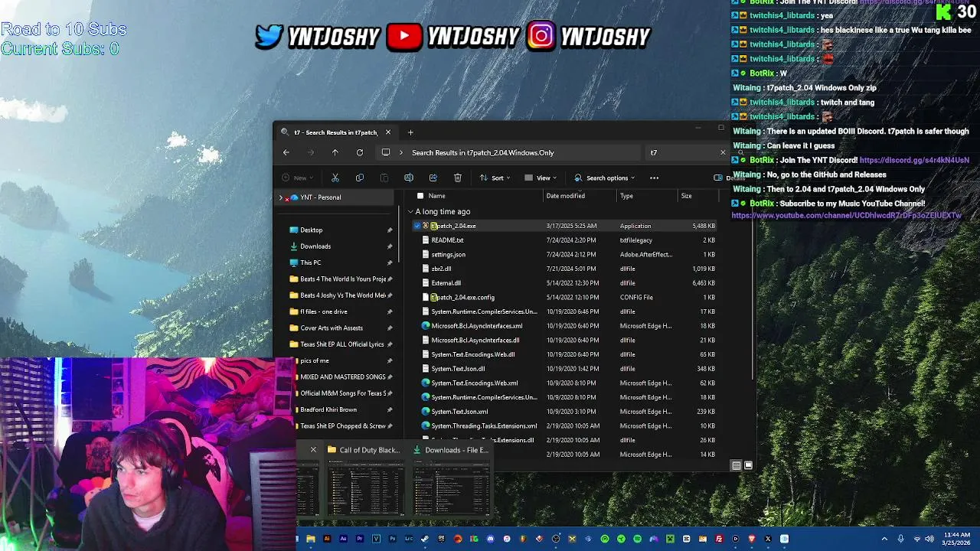Image resolution: width=980 pixels, height=551 pixels.
Task: Open the YouTube channel link in chat
Action: point(846,216)
